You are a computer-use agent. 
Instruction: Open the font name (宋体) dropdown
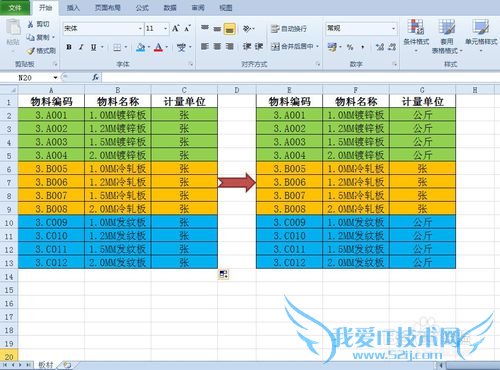[x=140, y=29]
